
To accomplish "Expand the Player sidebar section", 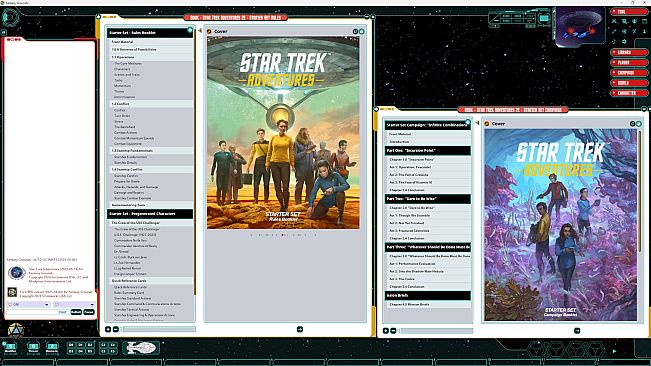I will tap(629, 63).
